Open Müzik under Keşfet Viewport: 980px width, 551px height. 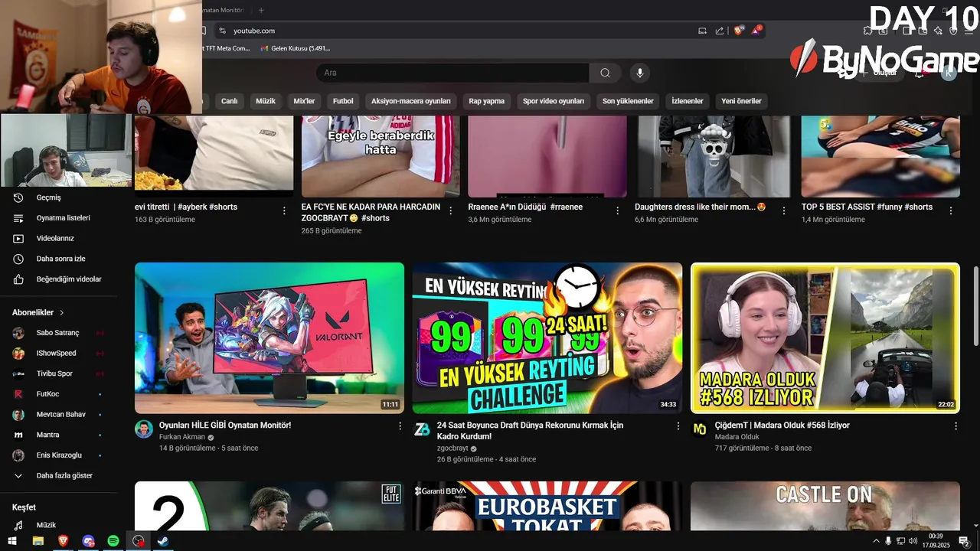tap(46, 525)
